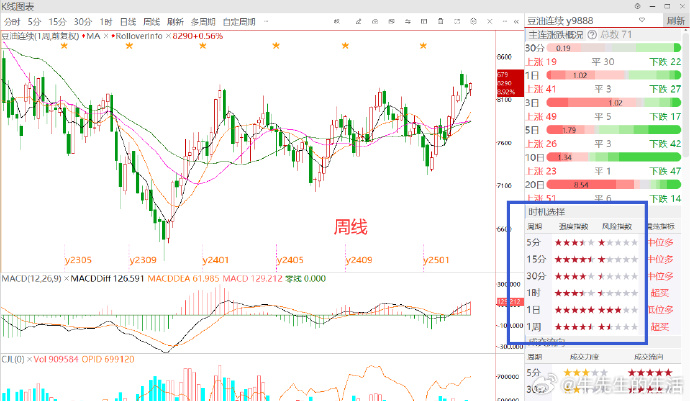Image resolution: width=690 pixels, height=401 pixels.
Task: Switch to the 周线 period tab
Action: (x=151, y=22)
